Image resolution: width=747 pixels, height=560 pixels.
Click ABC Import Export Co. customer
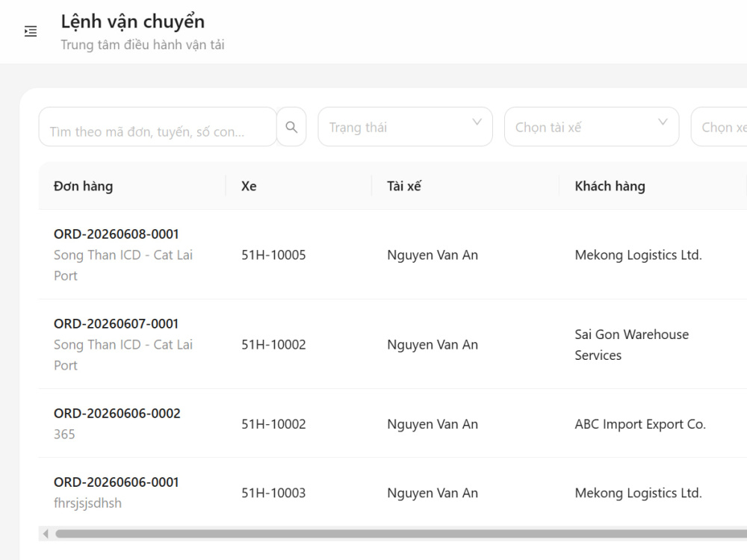click(x=640, y=424)
